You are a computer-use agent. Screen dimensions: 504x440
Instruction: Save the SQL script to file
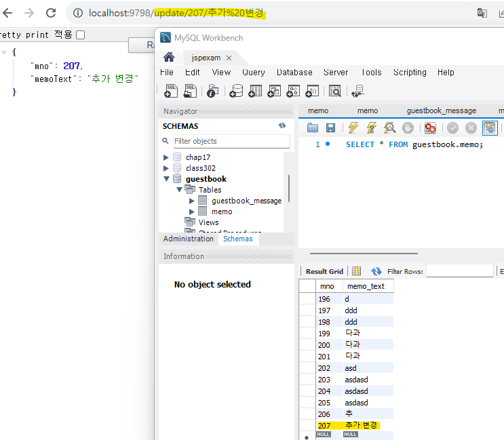tap(330, 128)
